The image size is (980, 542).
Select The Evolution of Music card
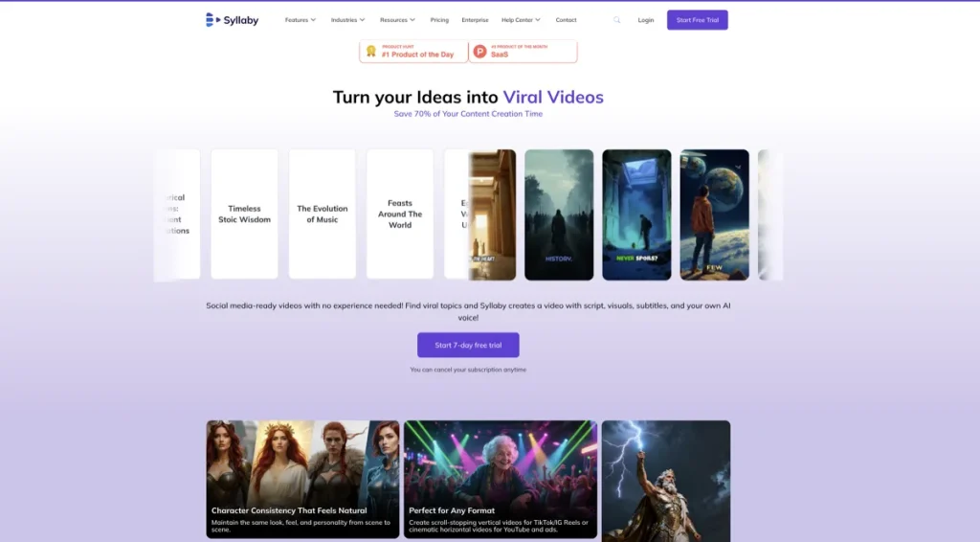pyautogui.click(x=323, y=214)
